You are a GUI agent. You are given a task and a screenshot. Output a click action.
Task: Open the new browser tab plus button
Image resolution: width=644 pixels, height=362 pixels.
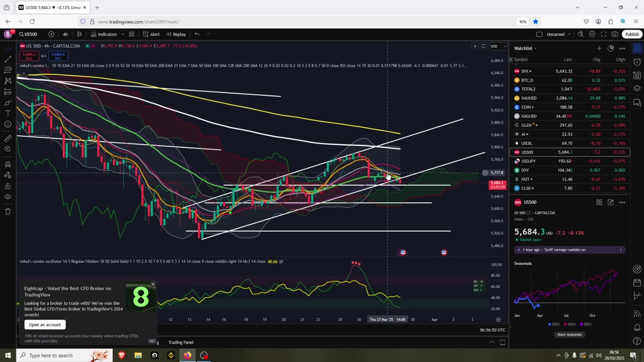[97, 8]
